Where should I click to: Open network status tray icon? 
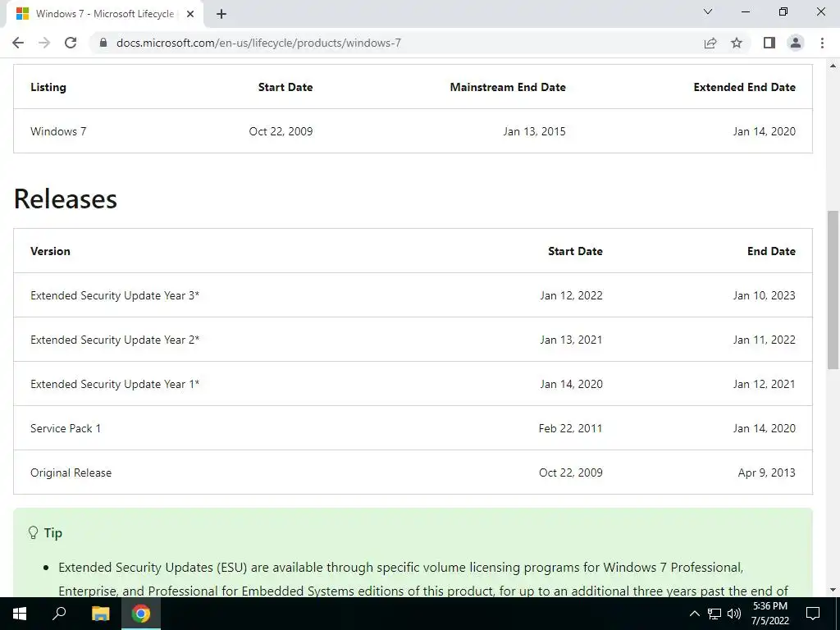coord(714,614)
